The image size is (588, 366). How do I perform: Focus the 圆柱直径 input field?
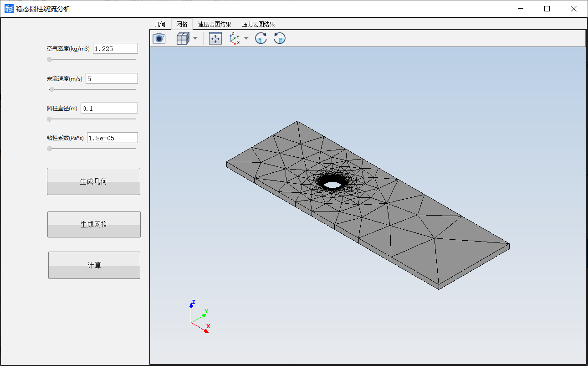click(x=109, y=108)
